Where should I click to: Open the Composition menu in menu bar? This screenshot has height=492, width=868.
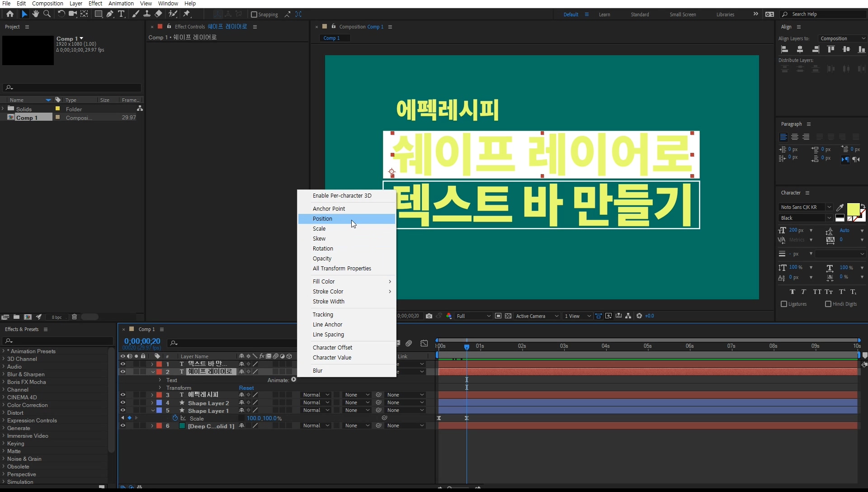47,4
